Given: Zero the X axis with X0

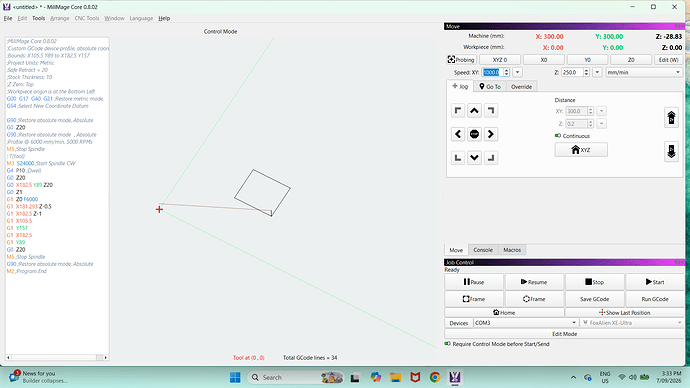Looking at the screenshot, I should pyautogui.click(x=543, y=59).
